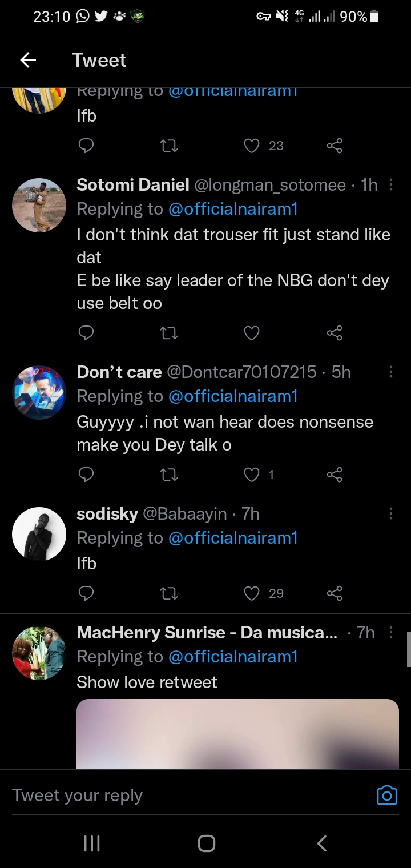
Task: Open @officialnairam1 link in sodisky's reply
Action: pyautogui.click(x=233, y=538)
